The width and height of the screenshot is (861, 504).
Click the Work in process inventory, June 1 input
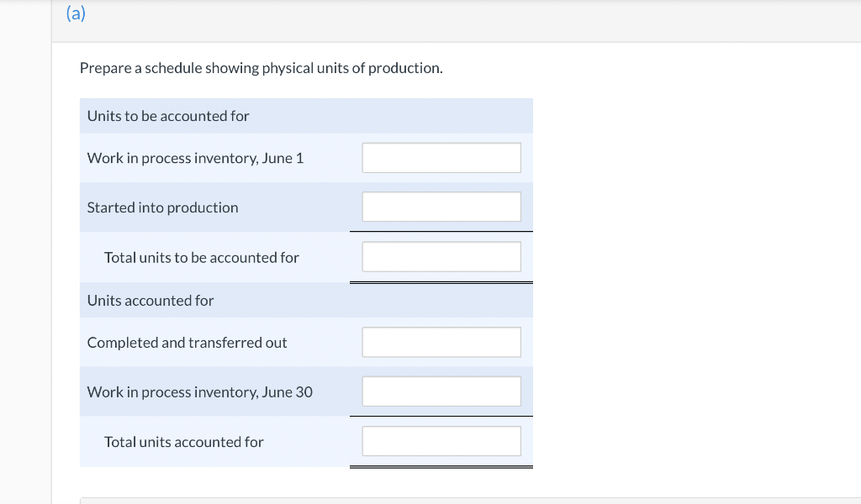(441, 158)
